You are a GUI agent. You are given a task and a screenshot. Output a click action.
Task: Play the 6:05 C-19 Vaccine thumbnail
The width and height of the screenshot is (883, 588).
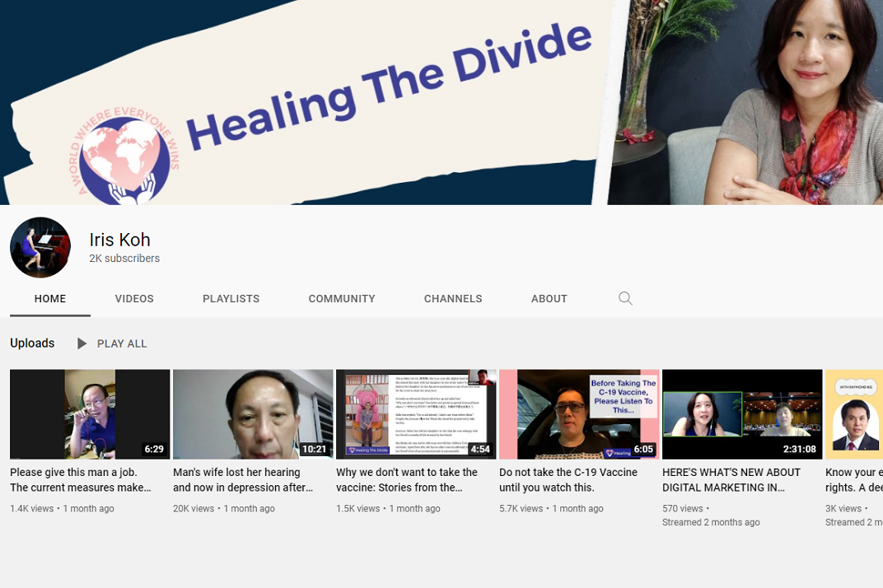(x=579, y=413)
